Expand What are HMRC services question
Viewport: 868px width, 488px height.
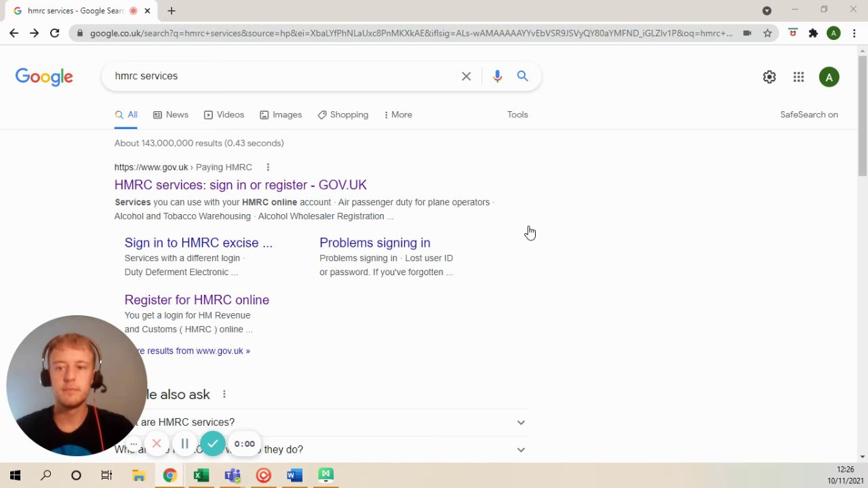[x=321, y=422]
